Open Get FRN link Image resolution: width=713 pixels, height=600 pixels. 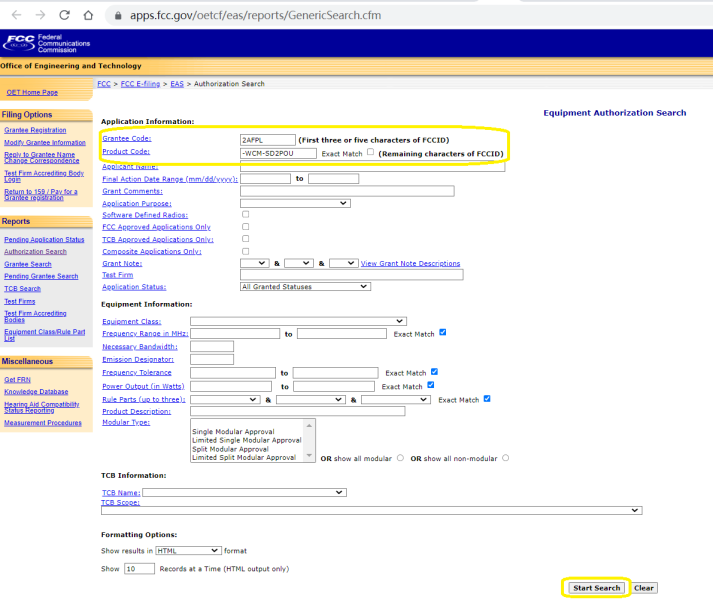tap(17, 379)
